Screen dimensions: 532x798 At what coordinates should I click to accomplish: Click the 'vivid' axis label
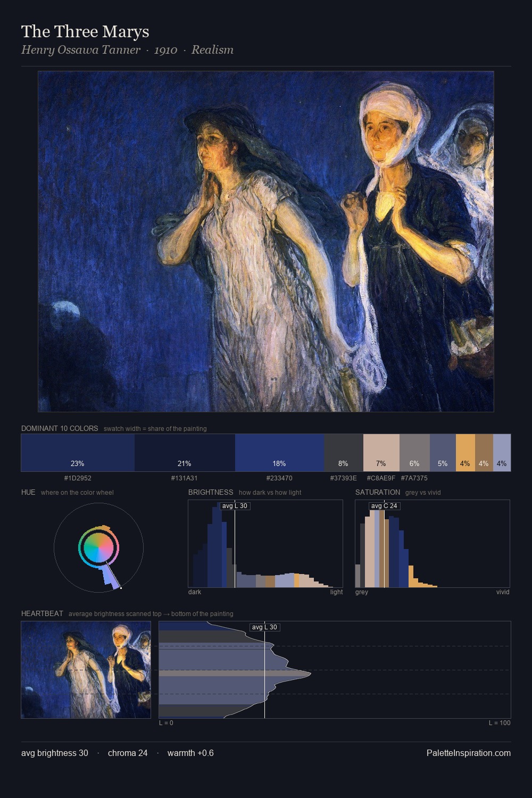(x=503, y=592)
